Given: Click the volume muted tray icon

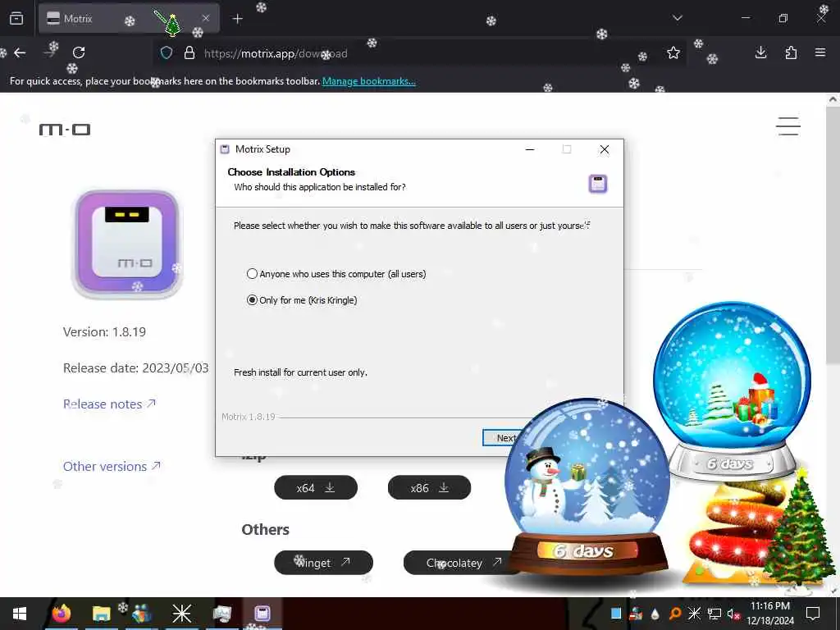Looking at the screenshot, I should pos(733,614).
